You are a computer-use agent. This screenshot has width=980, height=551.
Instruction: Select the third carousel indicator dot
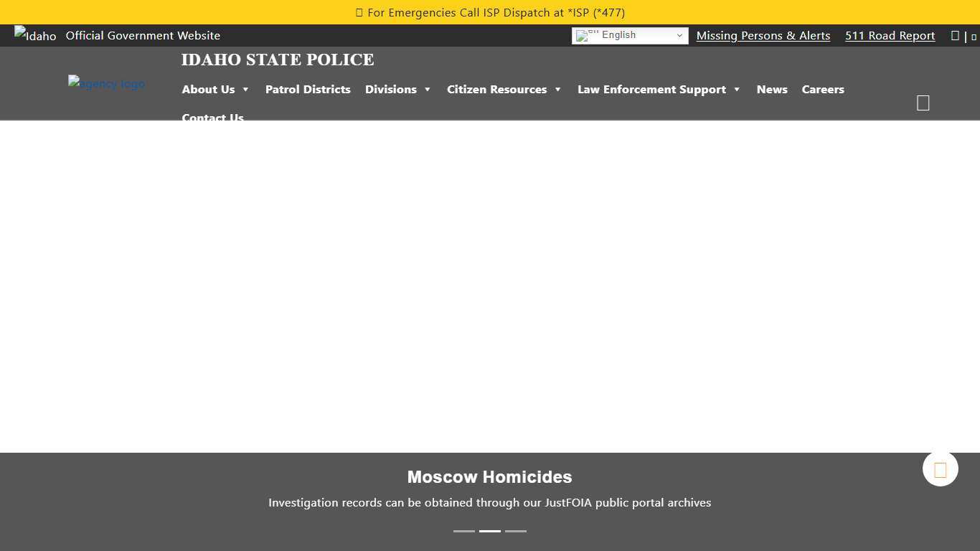(x=515, y=531)
